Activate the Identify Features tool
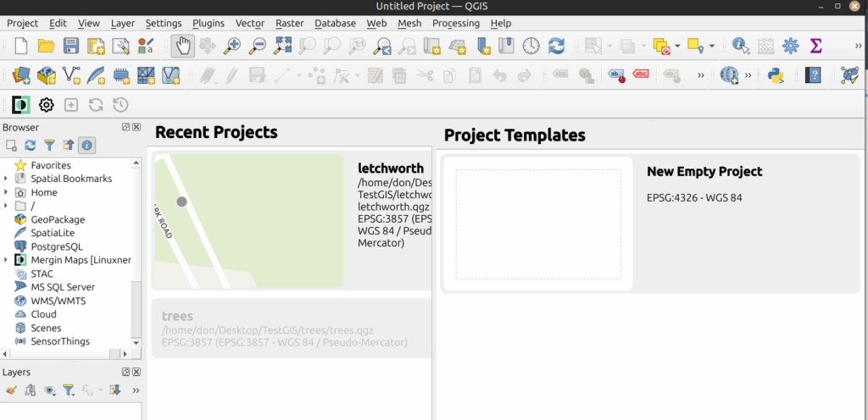The image size is (868, 420). [x=740, y=46]
